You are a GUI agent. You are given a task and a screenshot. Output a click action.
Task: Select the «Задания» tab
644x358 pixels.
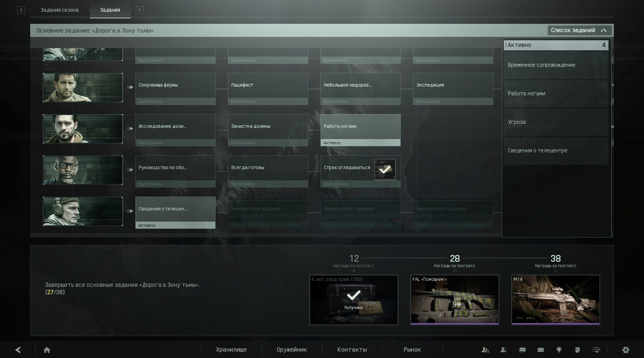[x=110, y=10]
